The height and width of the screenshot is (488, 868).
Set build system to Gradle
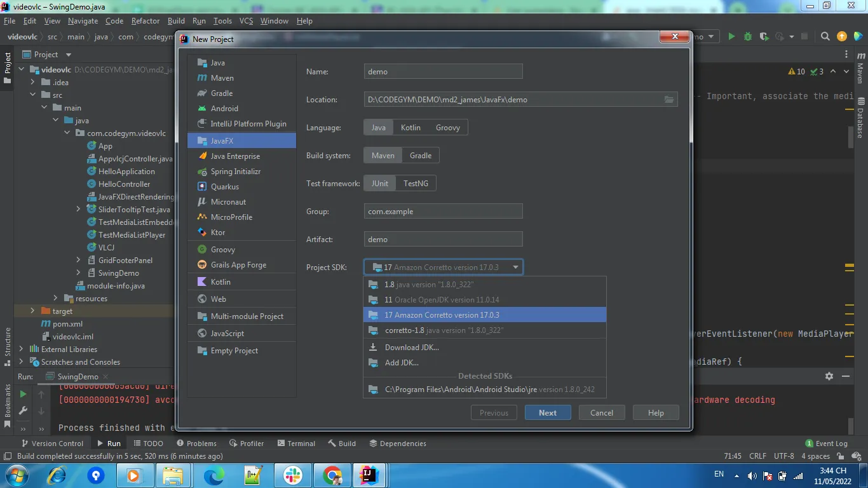point(421,156)
